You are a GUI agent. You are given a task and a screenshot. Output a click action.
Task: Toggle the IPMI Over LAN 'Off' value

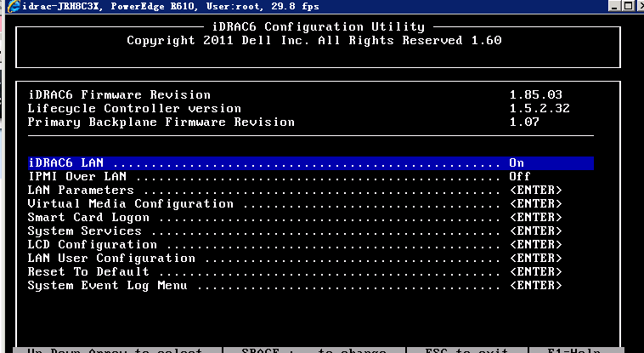tap(520, 177)
